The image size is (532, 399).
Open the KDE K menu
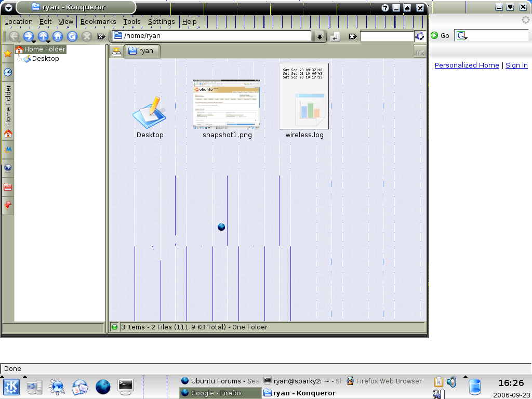click(x=11, y=387)
